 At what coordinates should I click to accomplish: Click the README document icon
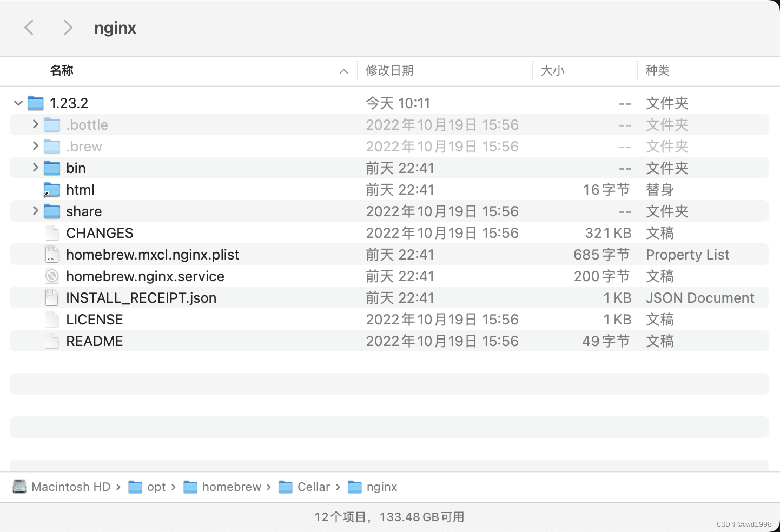coord(52,341)
